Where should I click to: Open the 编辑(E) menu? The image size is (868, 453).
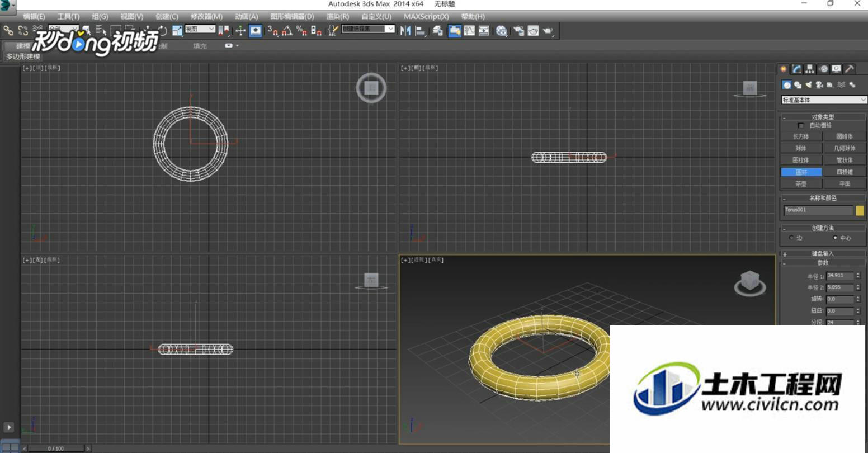coord(34,17)
